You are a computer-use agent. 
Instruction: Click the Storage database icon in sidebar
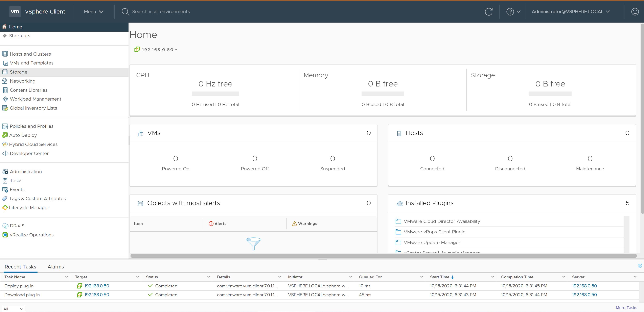pyautogui.click(x=5, y=72)
